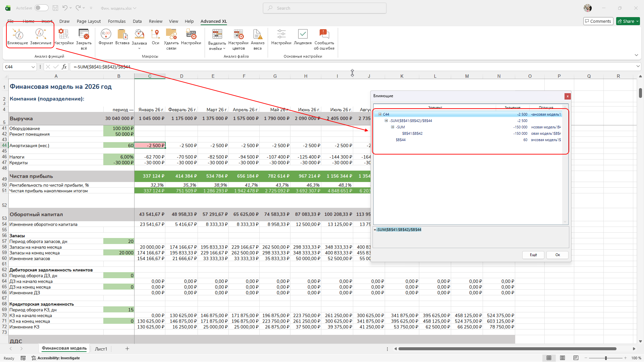Click the Search input box
The height and width of the screenshot is (362, 644).
325,8
